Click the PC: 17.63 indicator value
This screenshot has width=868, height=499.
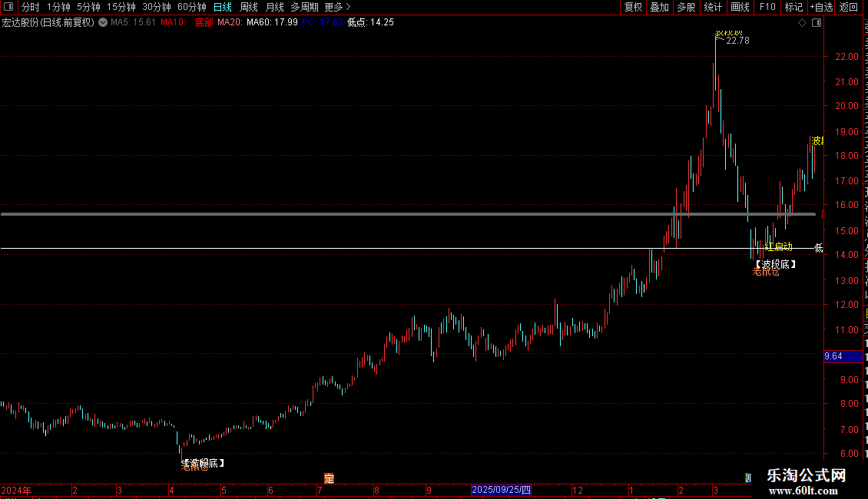(323, 23)
